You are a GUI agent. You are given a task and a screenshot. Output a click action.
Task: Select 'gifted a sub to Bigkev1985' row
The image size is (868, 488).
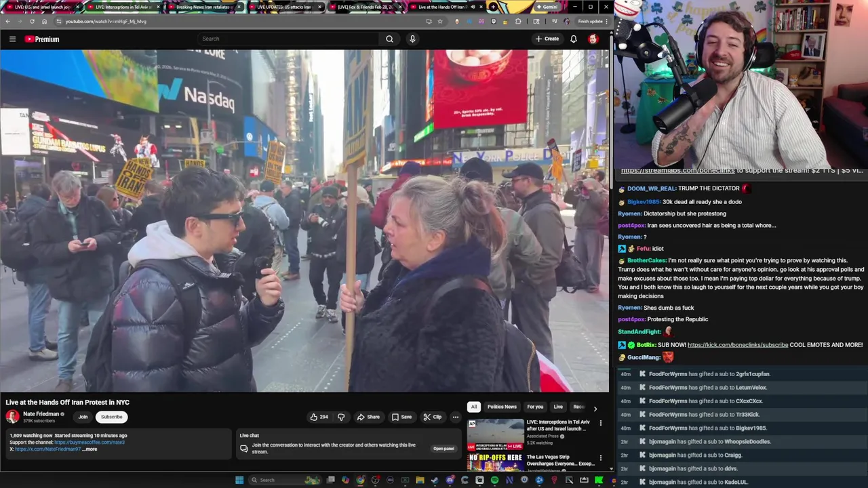741,428
